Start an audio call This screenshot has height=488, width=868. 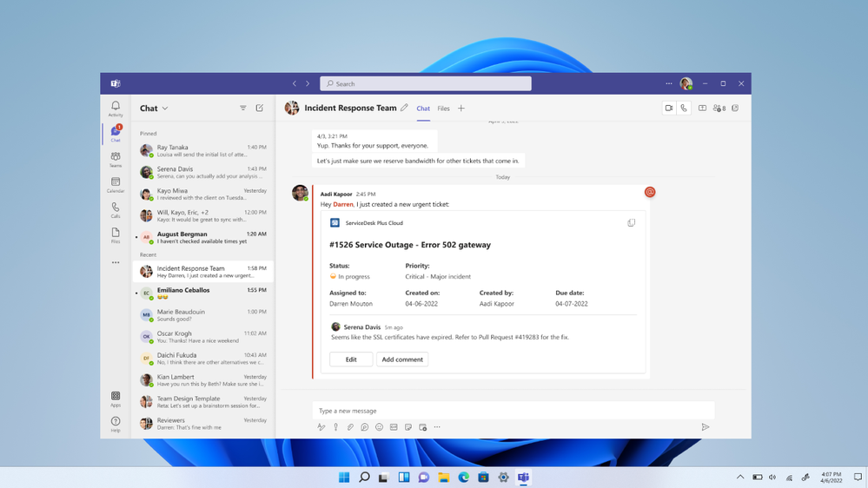coord(684,108)
